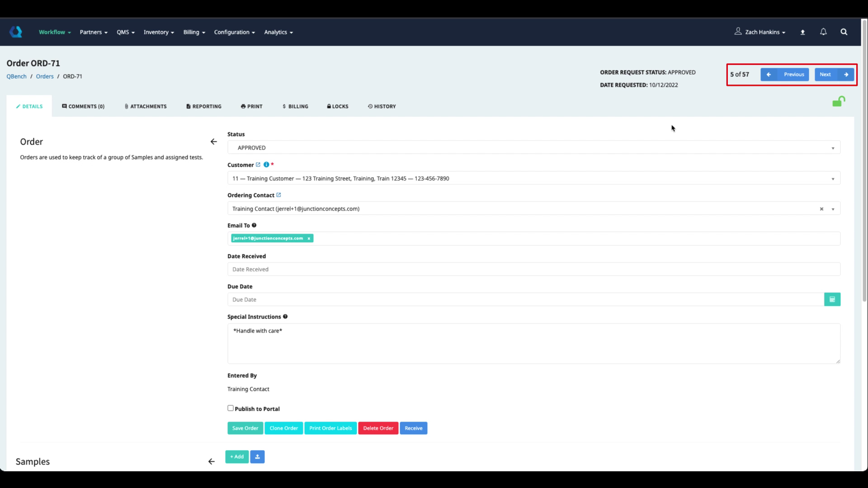Toggle the green order lock icon
This screenshot has height=488, width=868.
coord(839,102)
